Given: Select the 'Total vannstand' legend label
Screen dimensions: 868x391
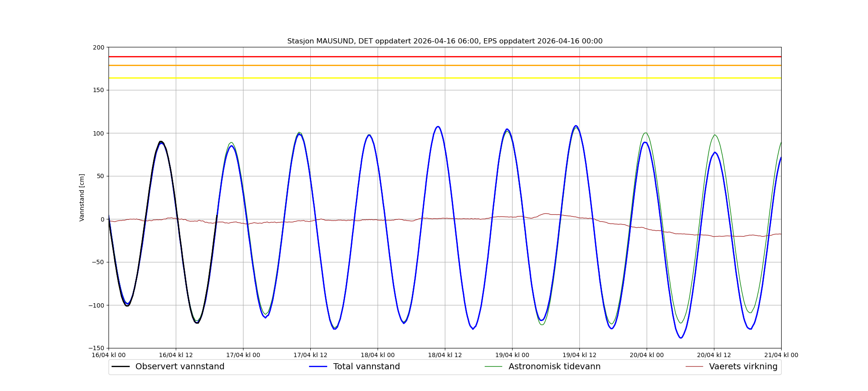Looking at the screenshot, I should point(366,367).
